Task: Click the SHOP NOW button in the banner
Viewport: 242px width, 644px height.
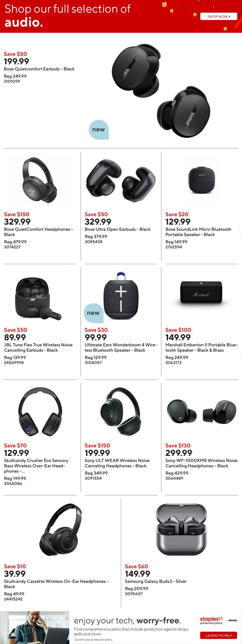Action: coord(219,16)
